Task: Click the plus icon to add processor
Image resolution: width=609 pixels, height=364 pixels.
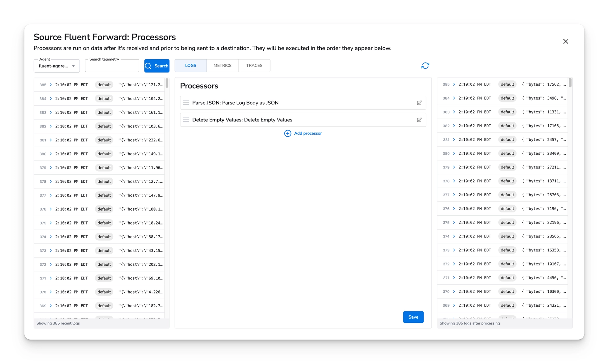Action: (x=287, y=133)
